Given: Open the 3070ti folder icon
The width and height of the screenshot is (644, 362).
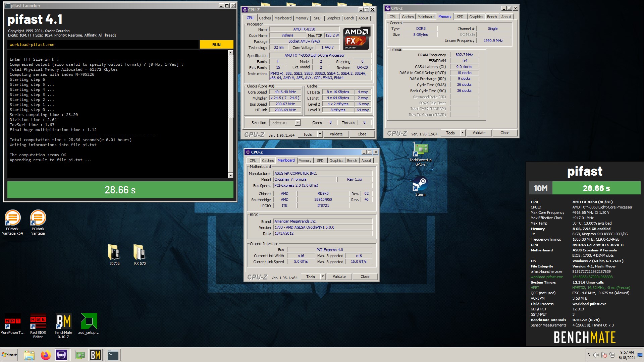Looking at the screenshot, I should coord(114,254).
